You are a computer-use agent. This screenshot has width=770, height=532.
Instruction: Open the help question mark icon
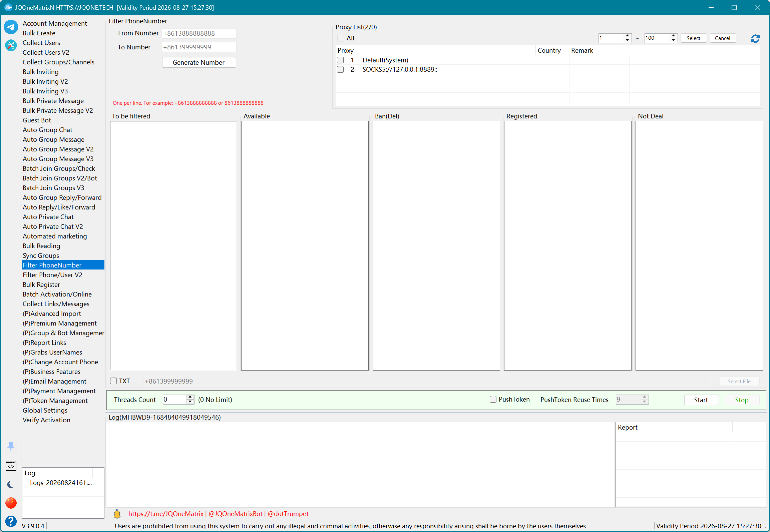[11, 521]
